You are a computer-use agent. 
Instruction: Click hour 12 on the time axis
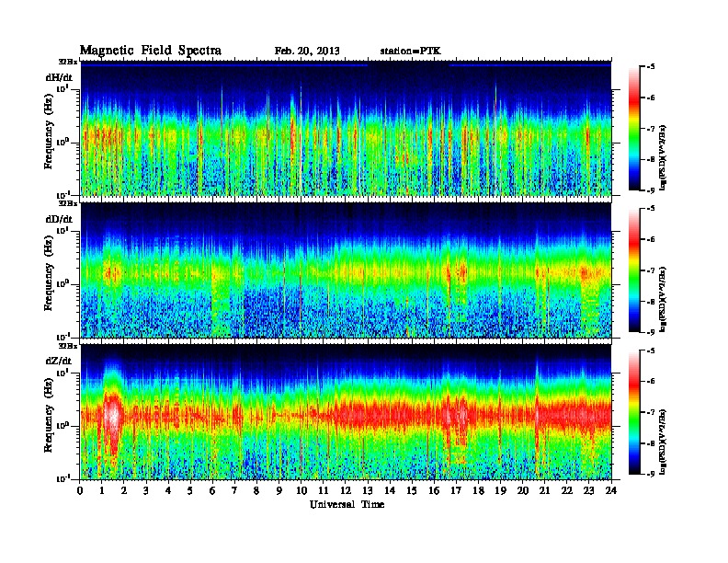346,491
